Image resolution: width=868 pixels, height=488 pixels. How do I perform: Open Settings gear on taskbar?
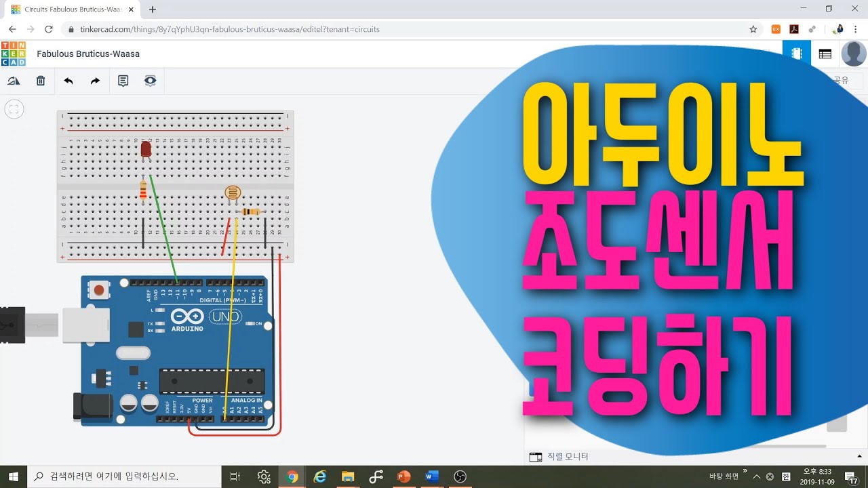264,476
